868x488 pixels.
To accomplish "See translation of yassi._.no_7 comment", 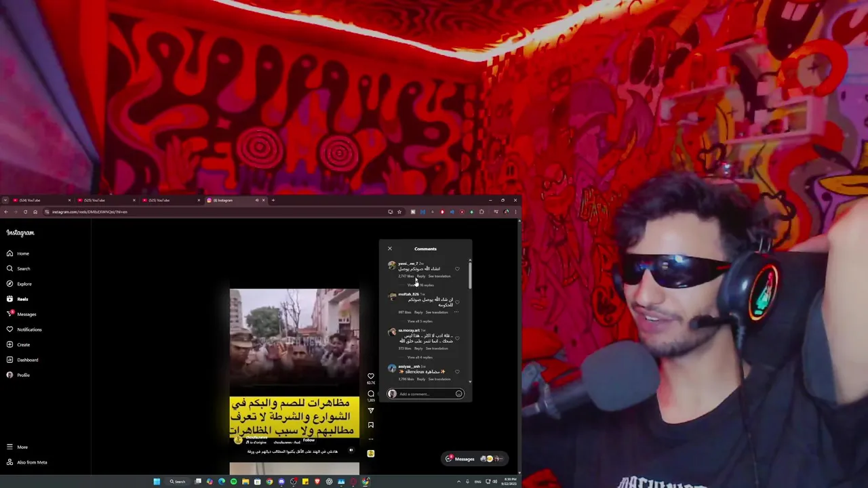I will 439,277.
